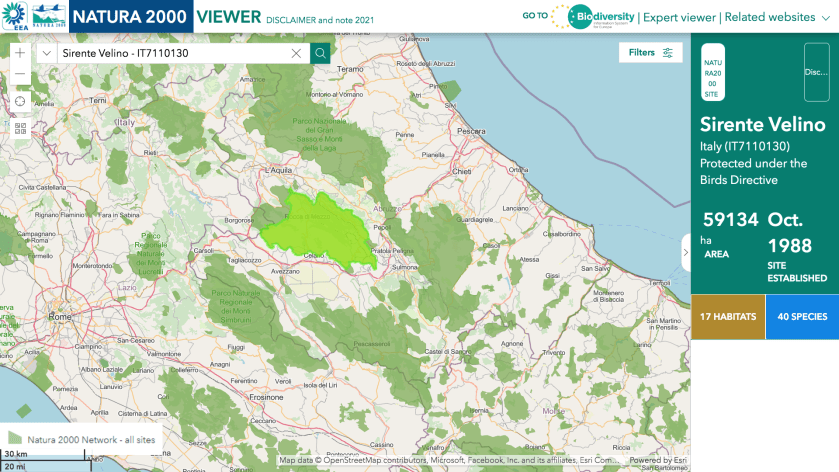
Task: Zoom in on the map
Action: pos(20,53)
